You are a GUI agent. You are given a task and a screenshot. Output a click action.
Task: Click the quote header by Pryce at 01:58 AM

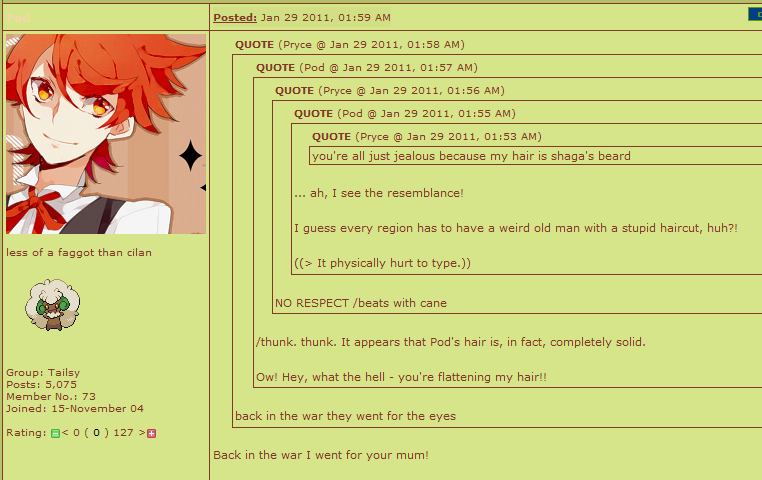pyautogui.click(x=350, y=45)
